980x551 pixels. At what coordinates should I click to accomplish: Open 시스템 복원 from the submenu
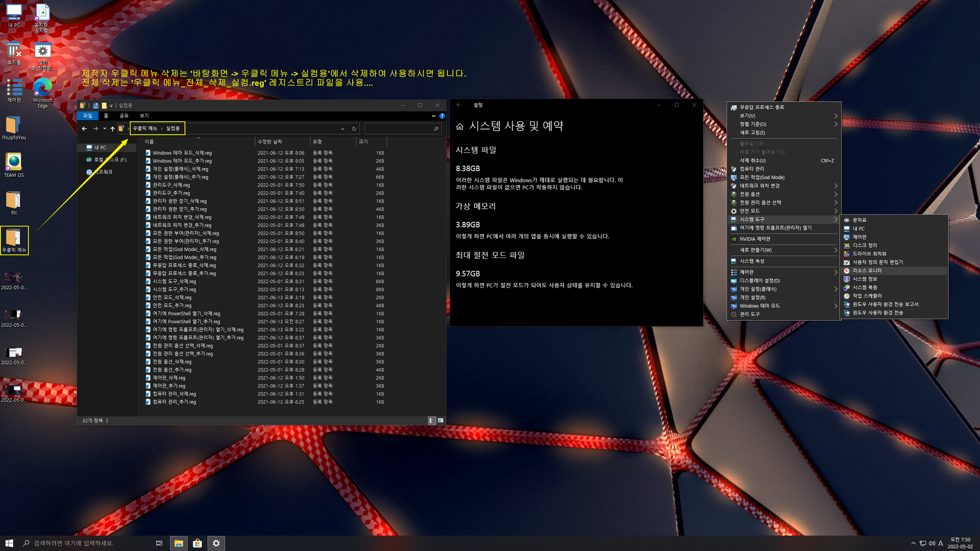[x=894, y=288]
